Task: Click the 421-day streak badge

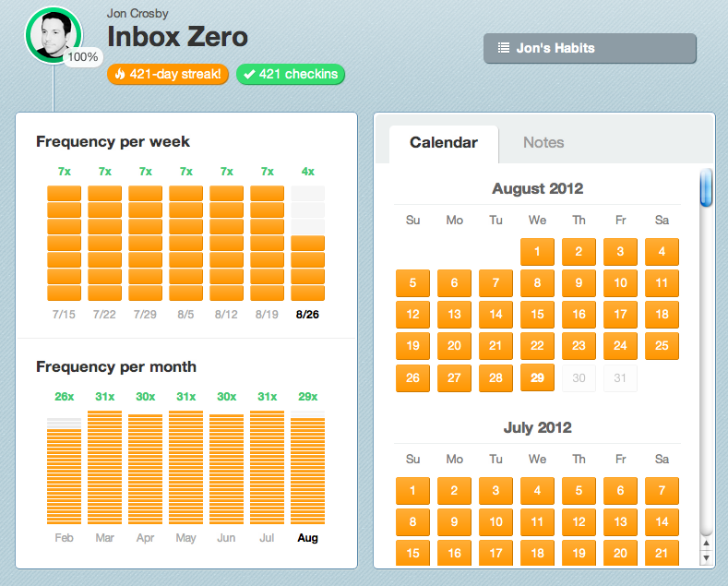Action: point(167,74)
